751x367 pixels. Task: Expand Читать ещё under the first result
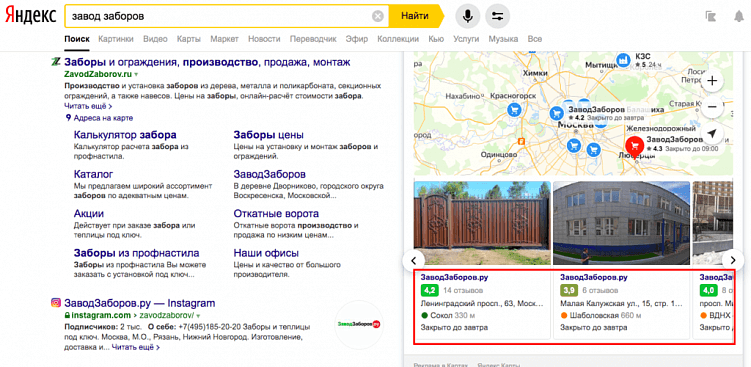(88, 106)
